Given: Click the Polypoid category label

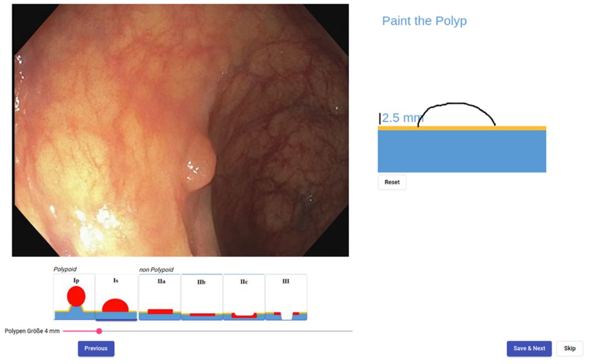Looking at the screenshot, I should 65,269.
